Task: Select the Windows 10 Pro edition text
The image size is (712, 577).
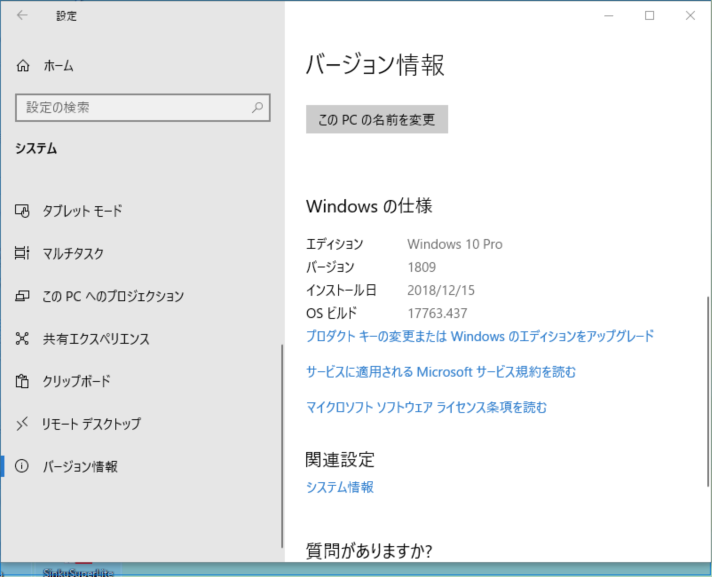Action: coord(455,244)
